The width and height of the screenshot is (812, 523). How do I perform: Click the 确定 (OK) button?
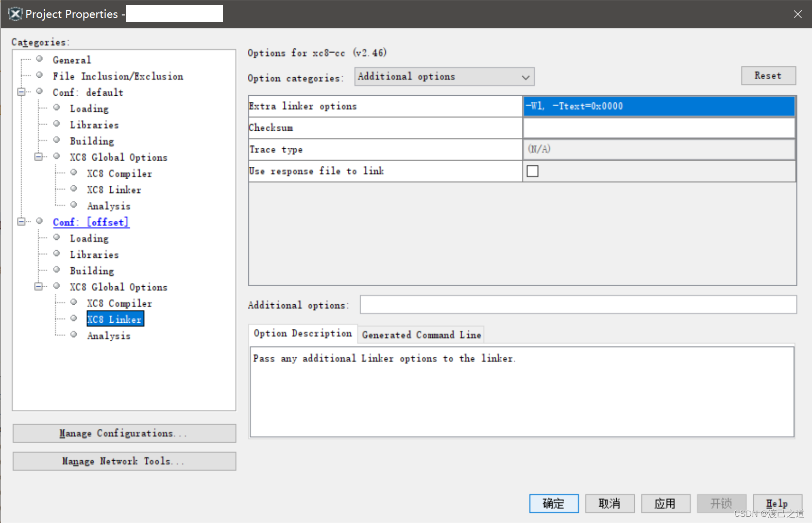point(554,503)
